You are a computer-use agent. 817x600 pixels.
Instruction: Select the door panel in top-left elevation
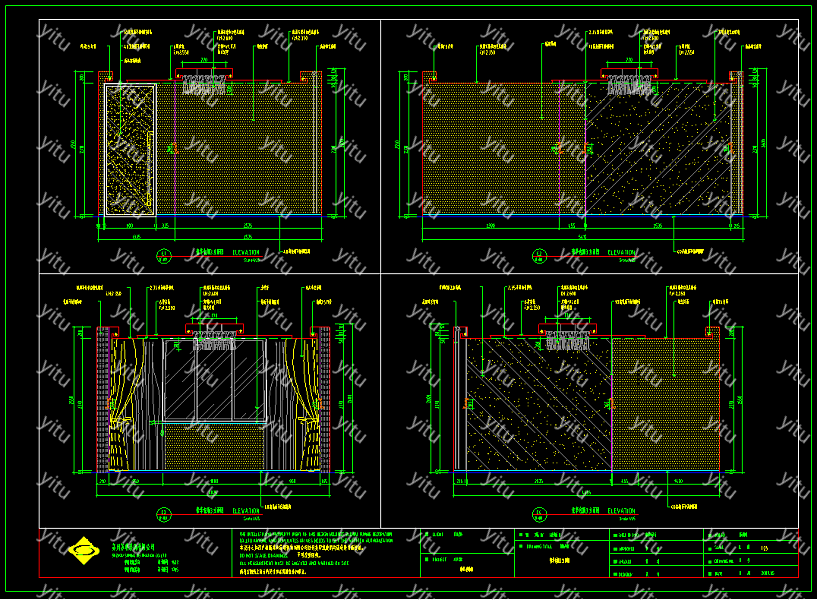[129, 149]
